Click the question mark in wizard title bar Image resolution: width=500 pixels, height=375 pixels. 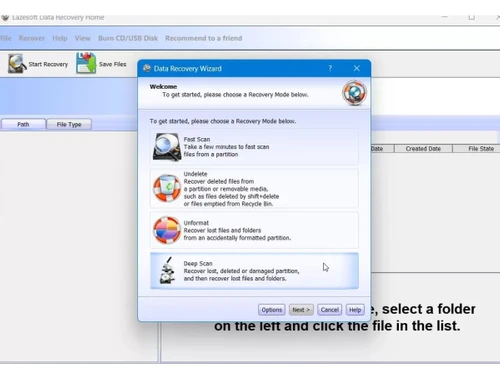click(x=330, y=68)
